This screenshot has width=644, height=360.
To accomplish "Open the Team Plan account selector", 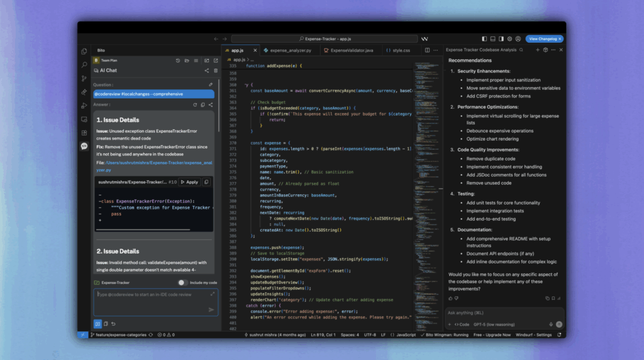I will (x=105, y=60).
